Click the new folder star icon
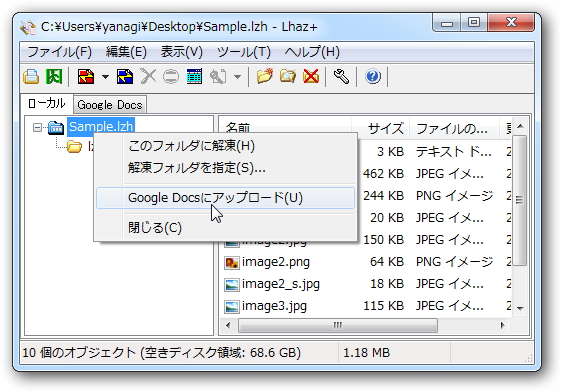The image size is (562, 392). click(x=265, y=76)
